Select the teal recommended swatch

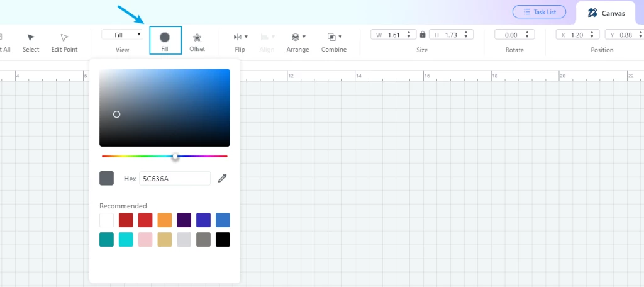click(107, 239)
